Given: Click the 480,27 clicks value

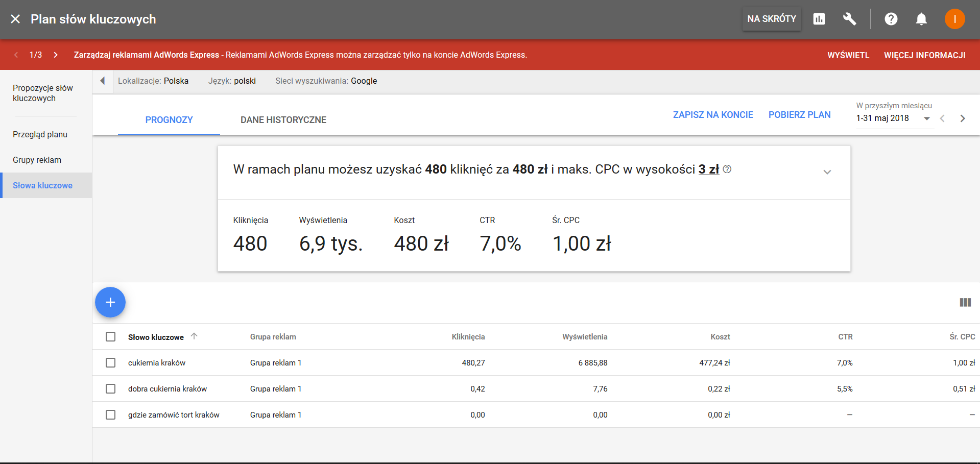Looking at the screenshot, I should point(473,363).
